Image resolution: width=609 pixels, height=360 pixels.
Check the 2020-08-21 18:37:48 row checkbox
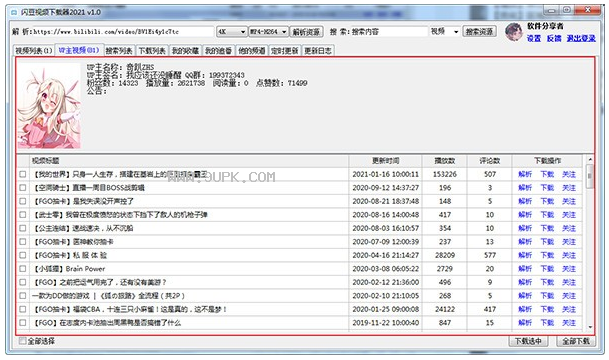coord(23,201)
